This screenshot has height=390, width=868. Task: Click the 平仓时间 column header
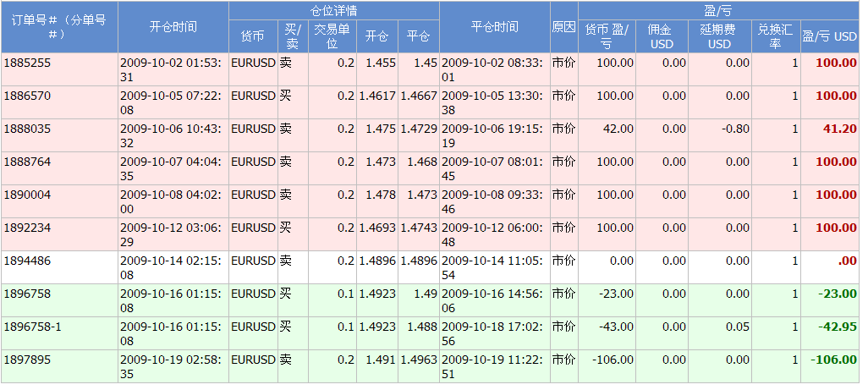point(494,27)
